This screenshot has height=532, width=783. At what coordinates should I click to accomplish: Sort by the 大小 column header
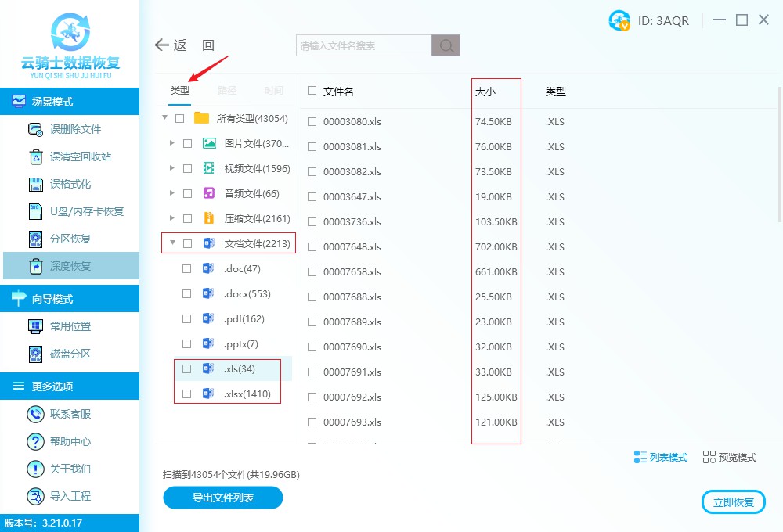485,92
